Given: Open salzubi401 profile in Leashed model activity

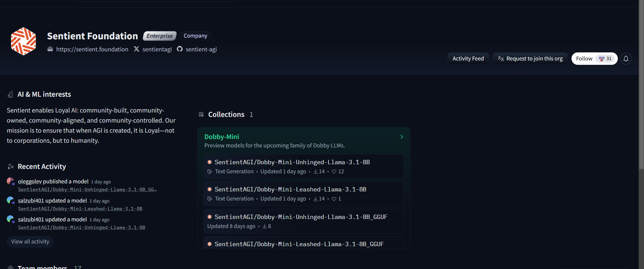Looking at the screenshot, I should (x=31, y=200).
